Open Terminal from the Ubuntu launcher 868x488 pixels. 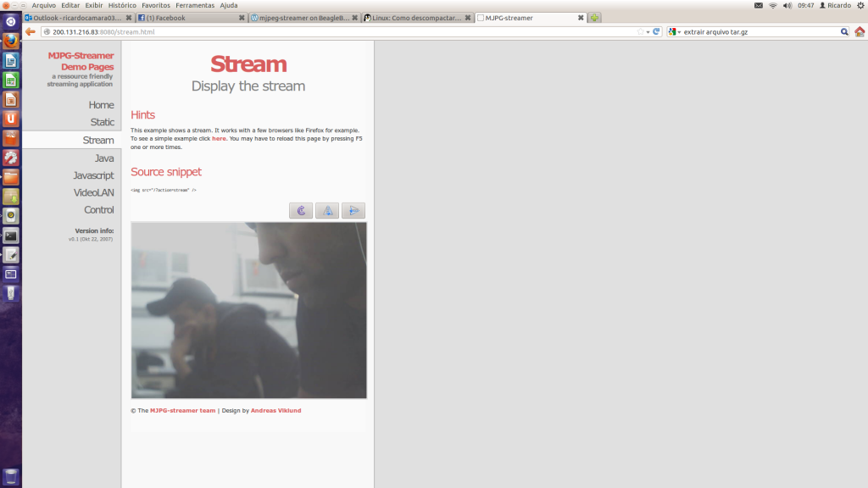click(x=11, y=236)
